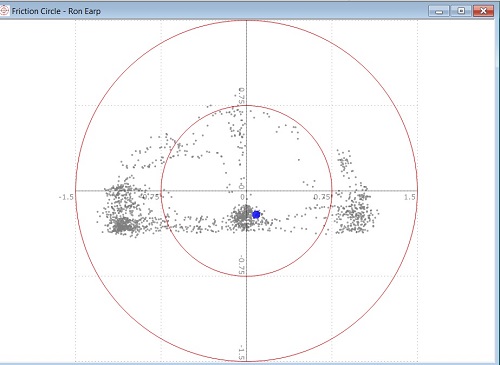
Task: Minimize the Friction Circle window
Action: 439,11
